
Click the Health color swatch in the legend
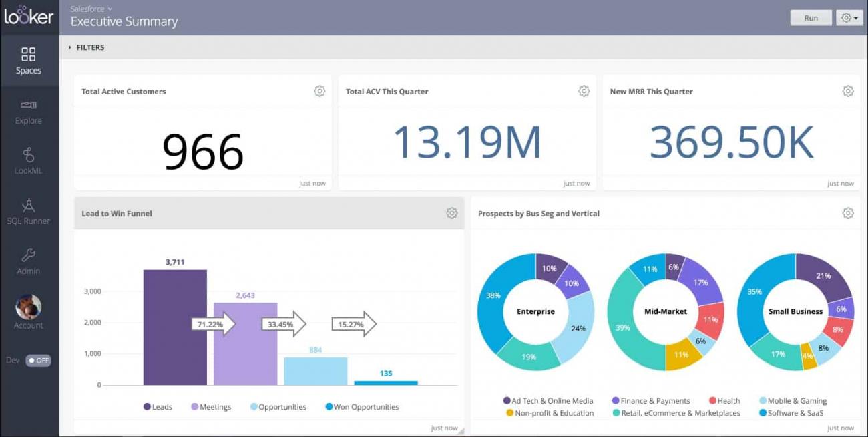[x=712, y=400]
